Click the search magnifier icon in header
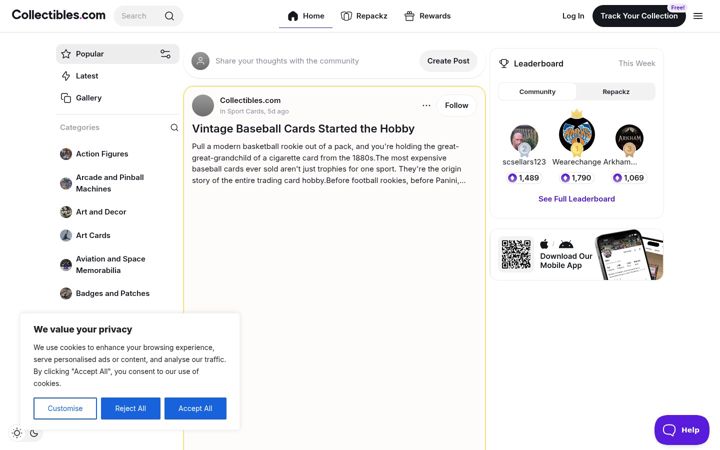 point(169,16)
